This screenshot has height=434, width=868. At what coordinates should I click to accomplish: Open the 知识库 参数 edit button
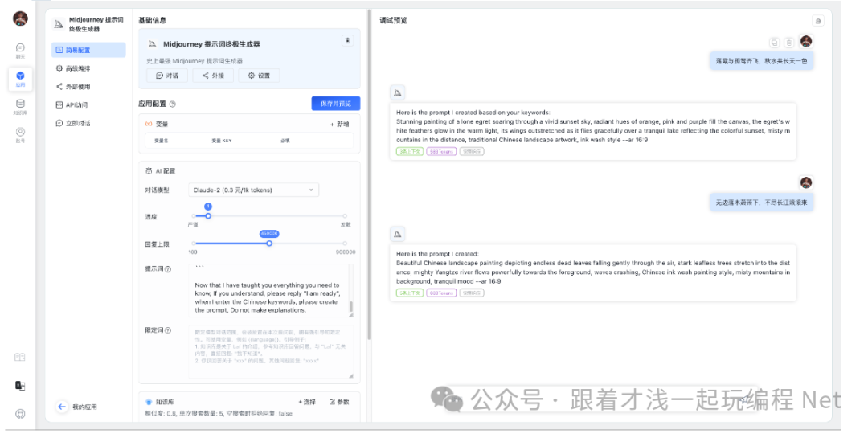339,402
